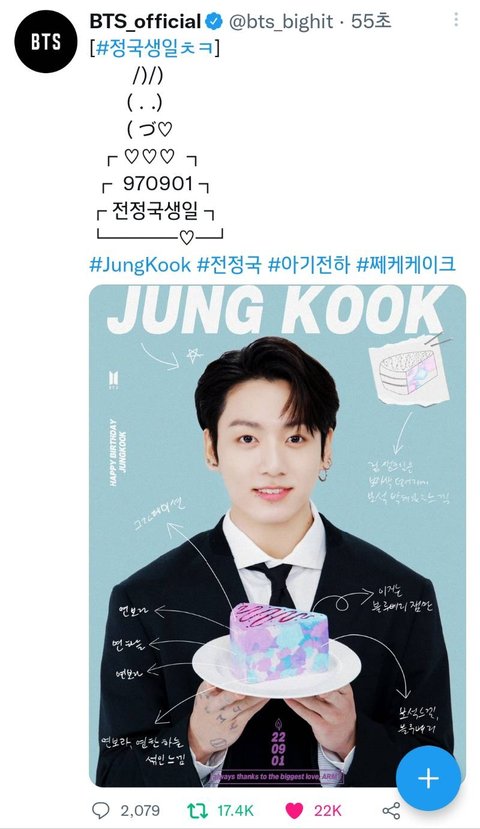View the 22K likes count

[x=328, y=810]
